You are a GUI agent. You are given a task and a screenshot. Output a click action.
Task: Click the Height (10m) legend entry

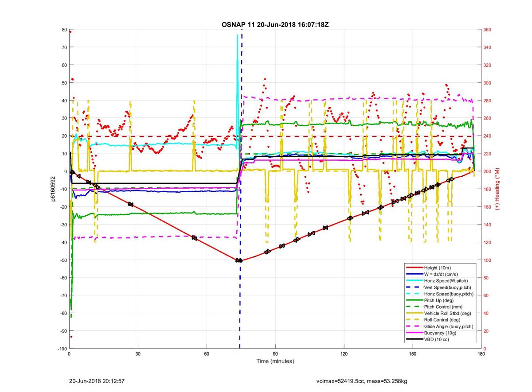[x=437, y=268]
